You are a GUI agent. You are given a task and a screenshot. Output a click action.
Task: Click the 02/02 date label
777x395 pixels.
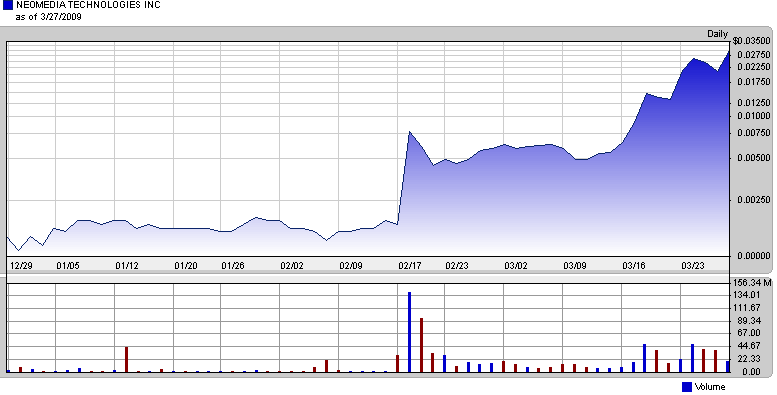point(292,266)
